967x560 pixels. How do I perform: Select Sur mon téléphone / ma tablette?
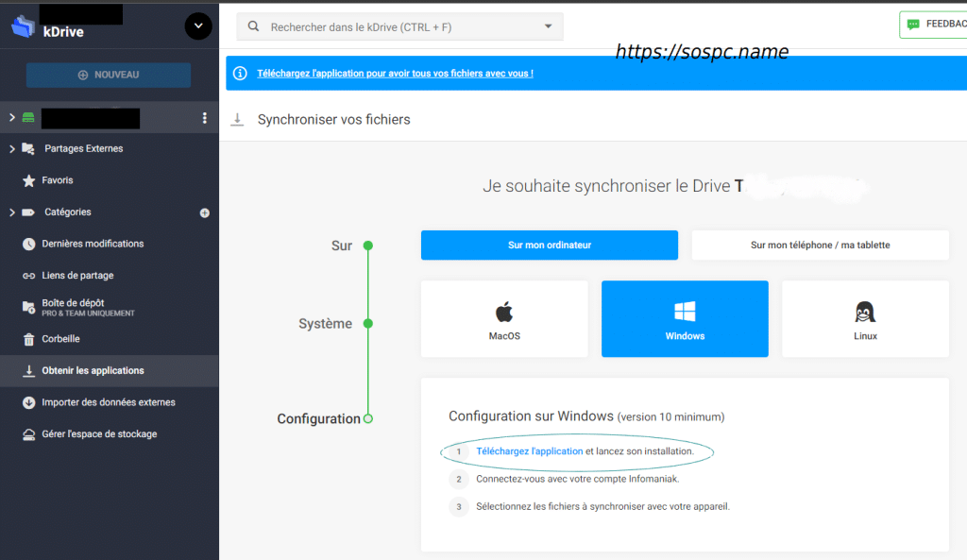[821, 245]
